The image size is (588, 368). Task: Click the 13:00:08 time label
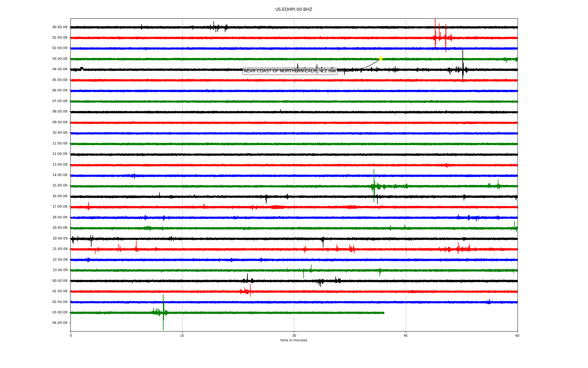click(x=60, y=165)
